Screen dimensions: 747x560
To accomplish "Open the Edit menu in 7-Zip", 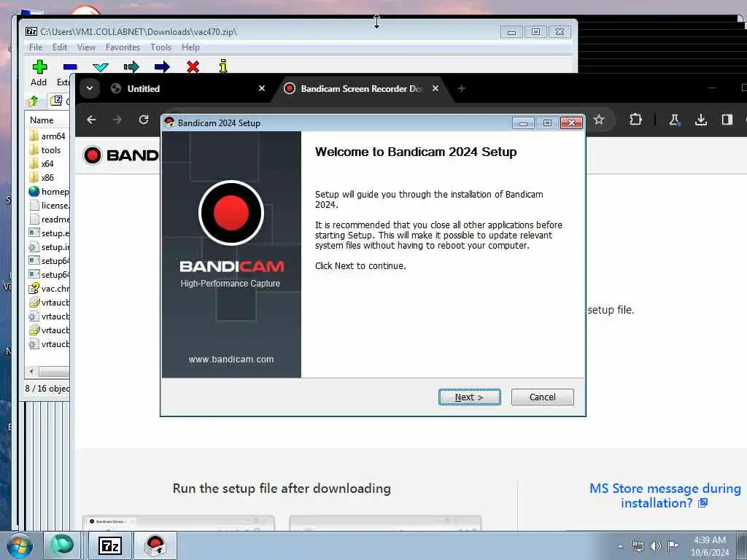I will pos(60,47).
